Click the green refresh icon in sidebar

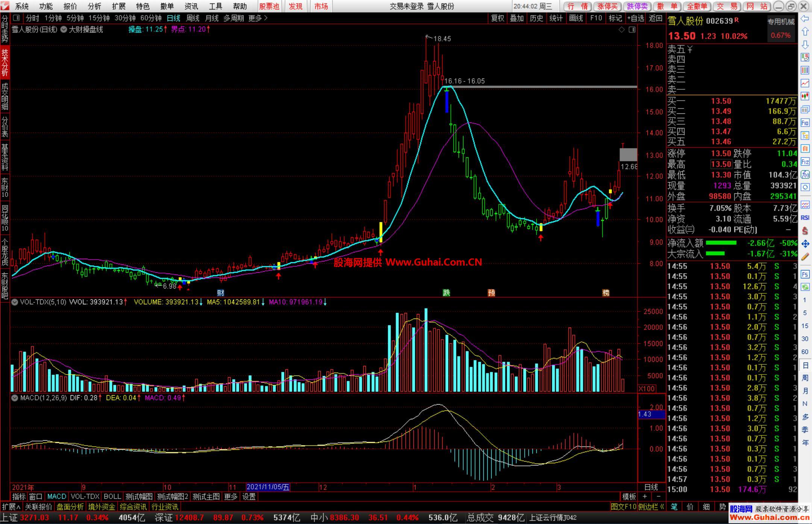point(805,287)
